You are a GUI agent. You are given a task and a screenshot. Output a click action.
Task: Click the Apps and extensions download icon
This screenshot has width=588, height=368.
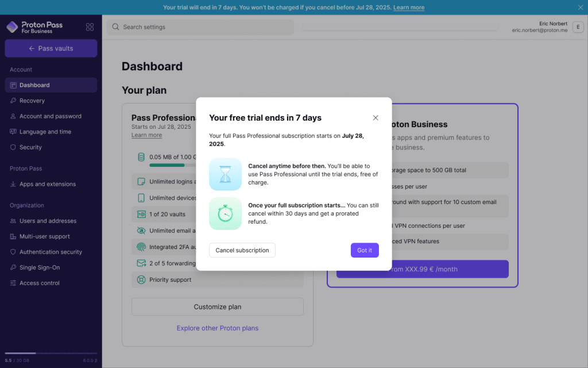(13, 184)
